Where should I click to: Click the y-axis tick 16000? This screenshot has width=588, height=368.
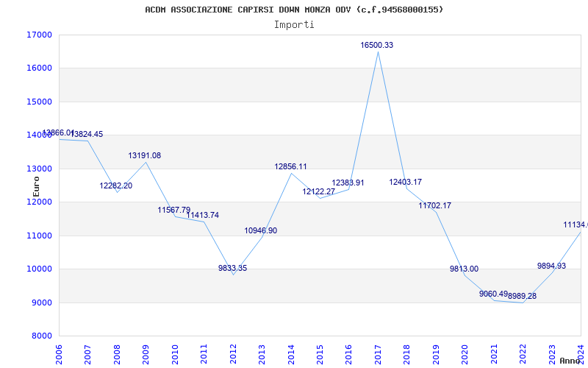coord(40,68)
